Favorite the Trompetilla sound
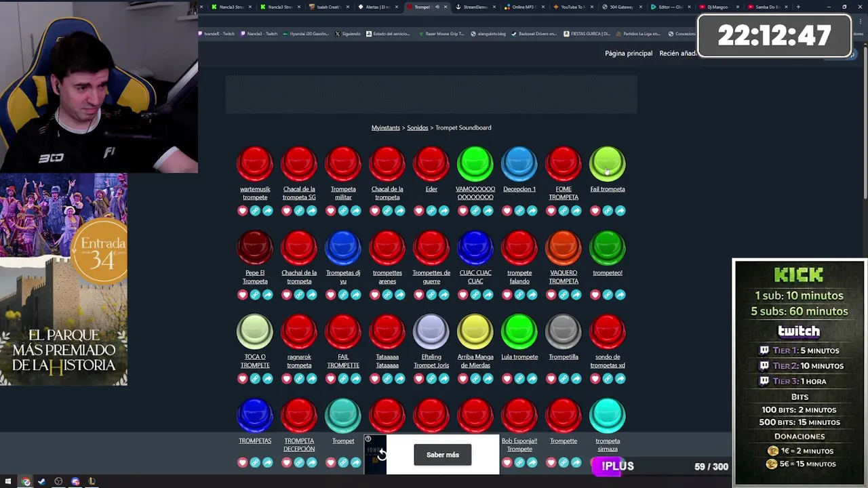Image resolution: width=868 pixels, height=488 pixels. 551,379
